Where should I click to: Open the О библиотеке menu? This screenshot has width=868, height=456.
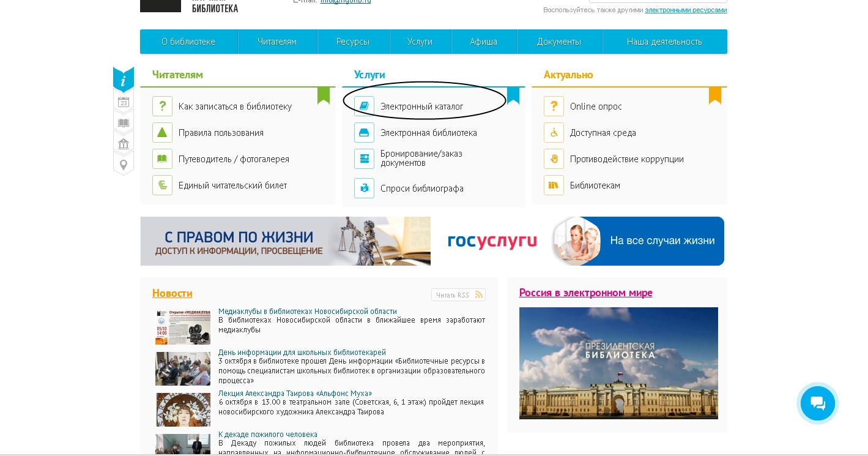(188, 42)
